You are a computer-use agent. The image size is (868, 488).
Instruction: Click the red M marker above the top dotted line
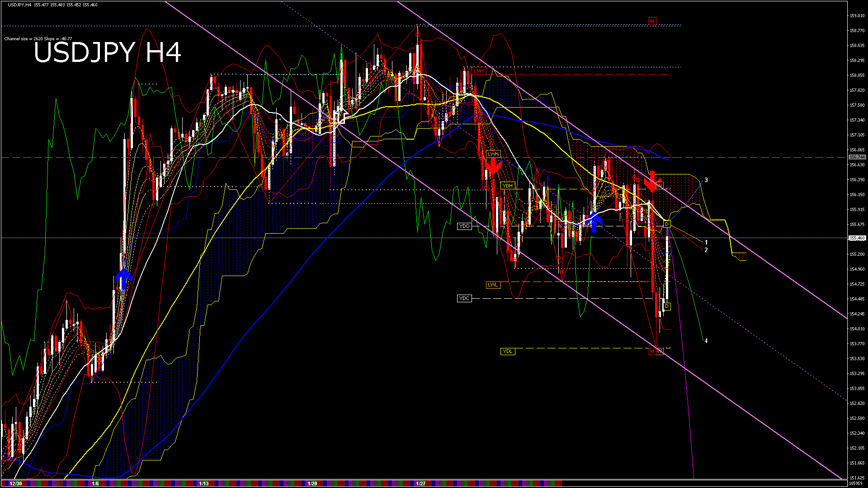click(x=652, y=21)
